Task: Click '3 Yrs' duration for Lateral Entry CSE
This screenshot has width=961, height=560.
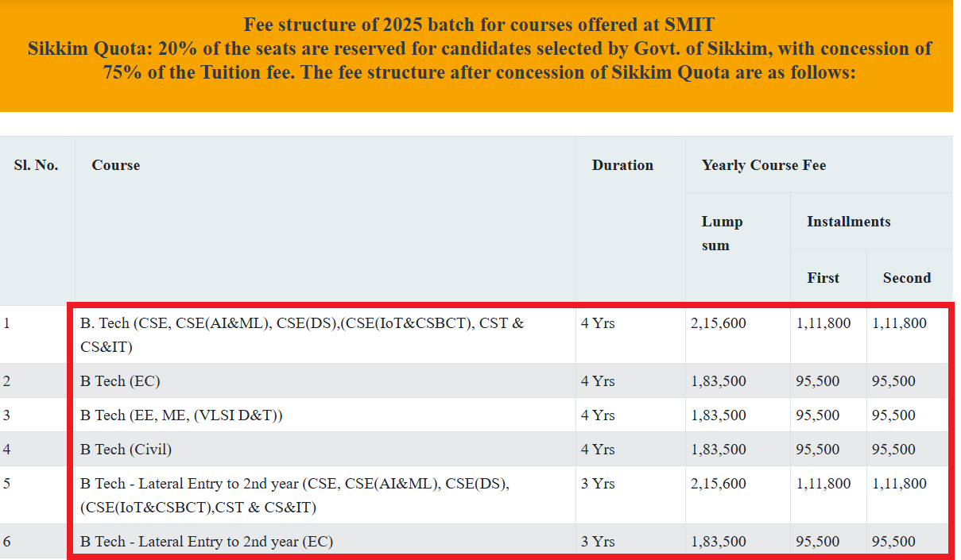Action: tap(598, 484)
